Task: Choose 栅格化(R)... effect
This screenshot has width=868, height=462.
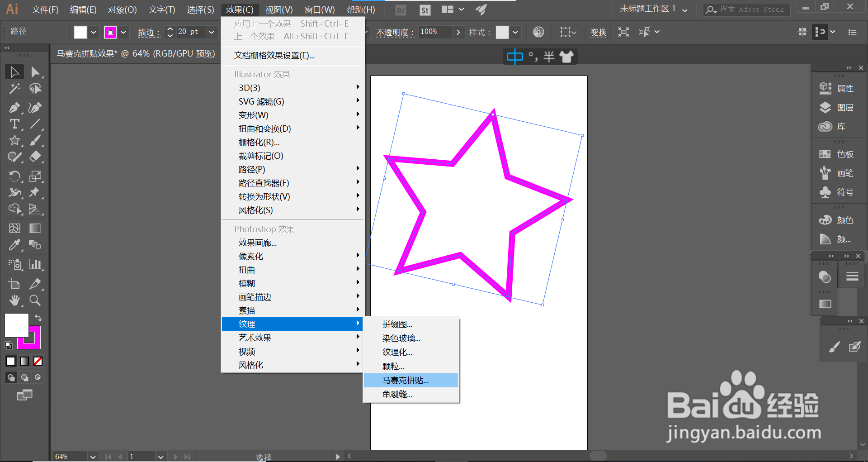Action: click(292, 142)
